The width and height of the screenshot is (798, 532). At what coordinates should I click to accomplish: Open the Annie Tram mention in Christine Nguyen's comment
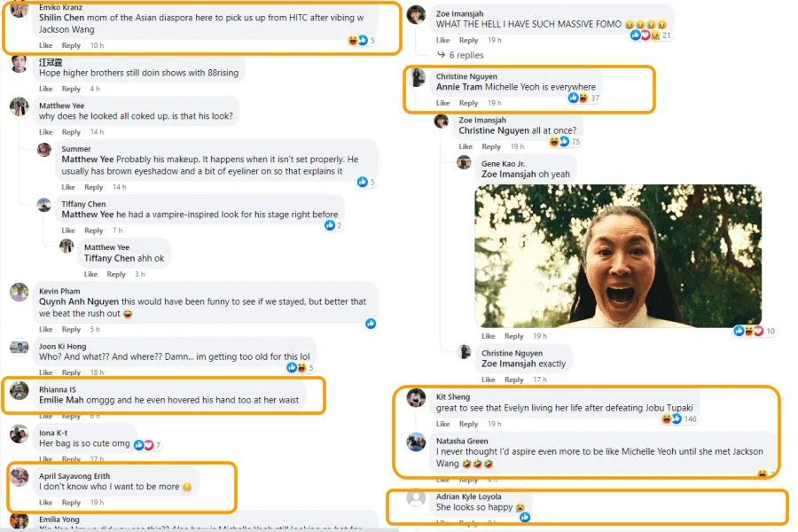458,88
